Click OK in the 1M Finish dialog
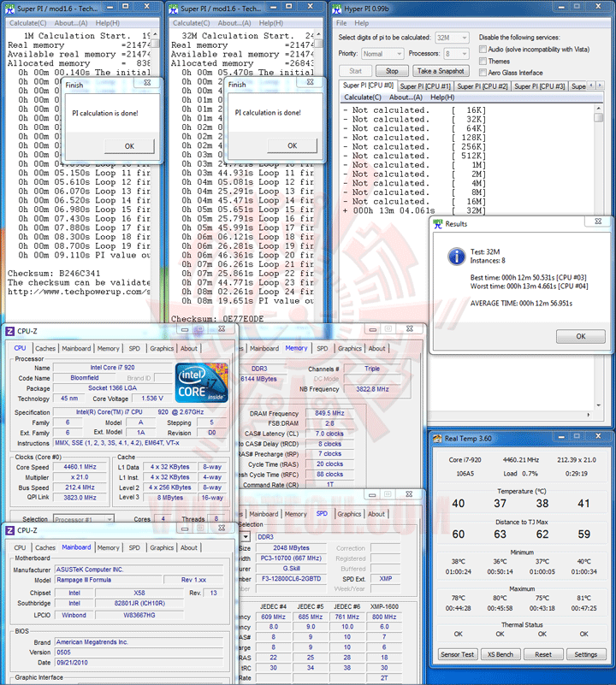Viewport: 616px width, 685px height. pyautogui.click(x=129, y=146)
